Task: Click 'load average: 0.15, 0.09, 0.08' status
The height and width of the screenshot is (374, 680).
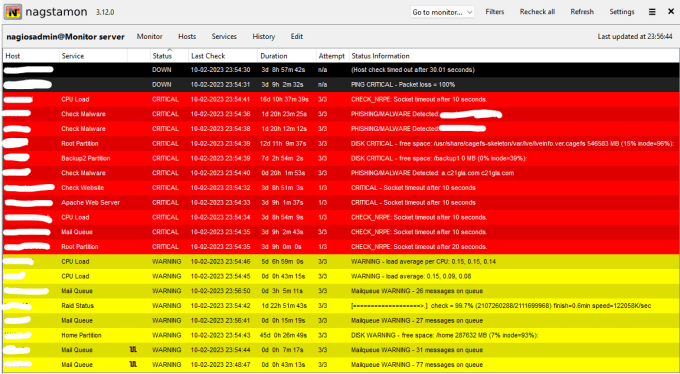Action: tap(411, 276)
